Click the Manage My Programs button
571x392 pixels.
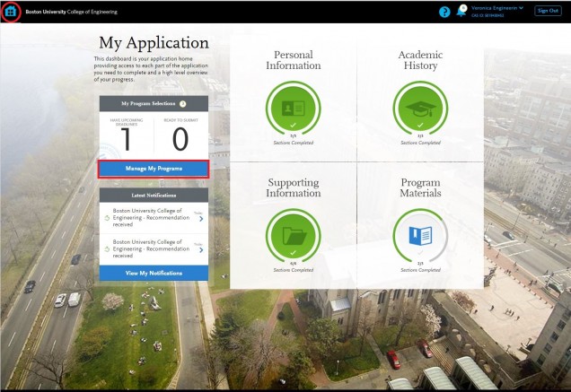(154, 168)
